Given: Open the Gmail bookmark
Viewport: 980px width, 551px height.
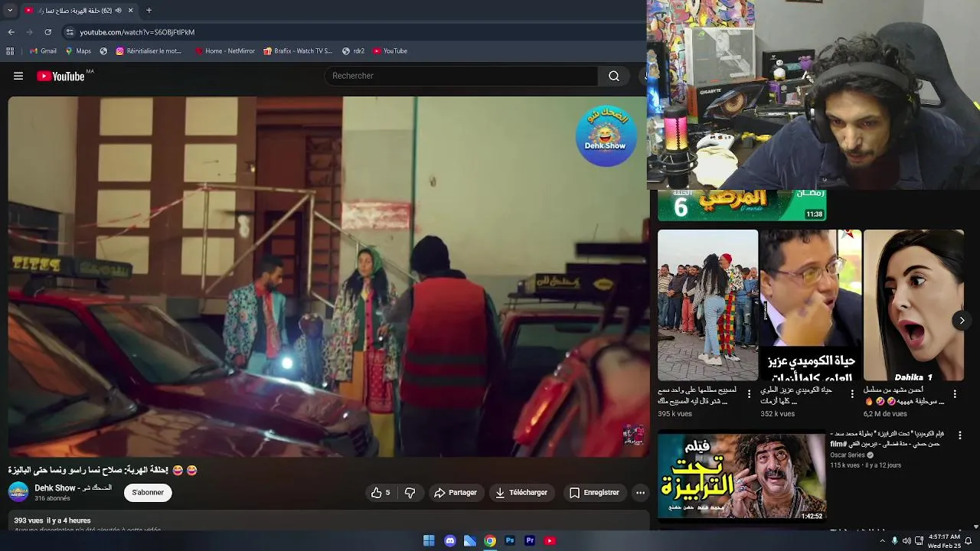Looking at the screenshot, I should [x=43, y=51].
